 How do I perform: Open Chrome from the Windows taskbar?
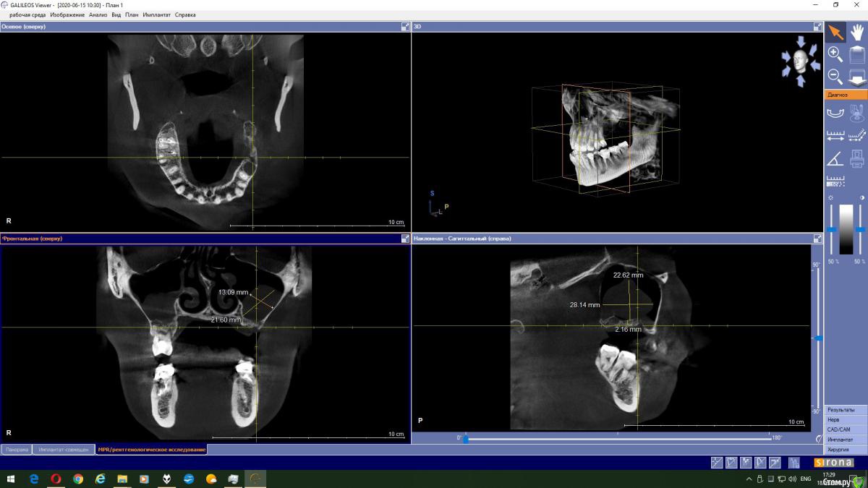tap(77, 479)
